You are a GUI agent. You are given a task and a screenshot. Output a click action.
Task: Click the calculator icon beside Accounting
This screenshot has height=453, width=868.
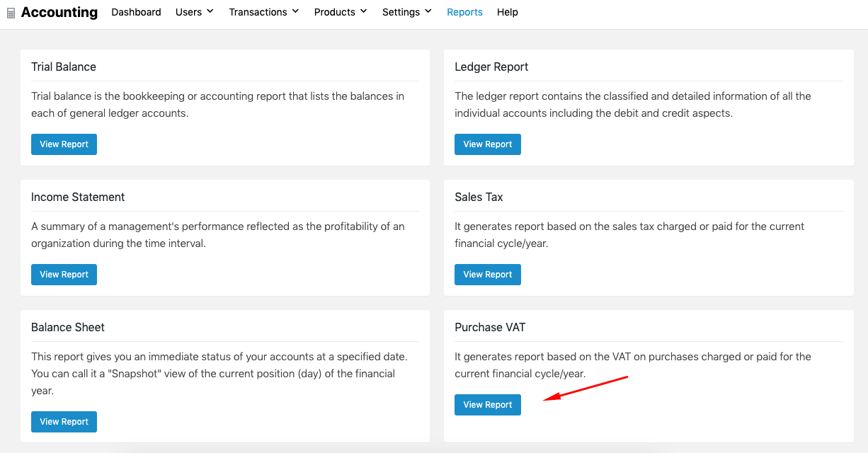pos(11,11)
